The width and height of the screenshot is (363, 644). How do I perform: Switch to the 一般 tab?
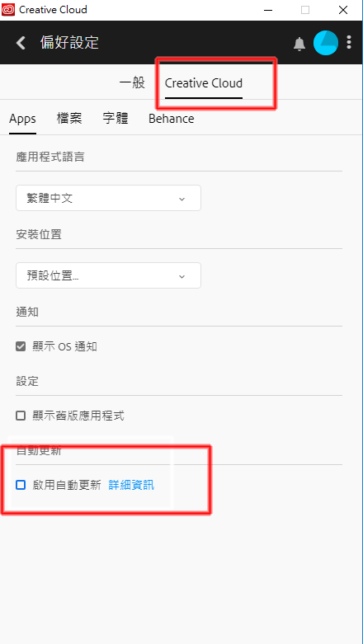tap(132, 83)
